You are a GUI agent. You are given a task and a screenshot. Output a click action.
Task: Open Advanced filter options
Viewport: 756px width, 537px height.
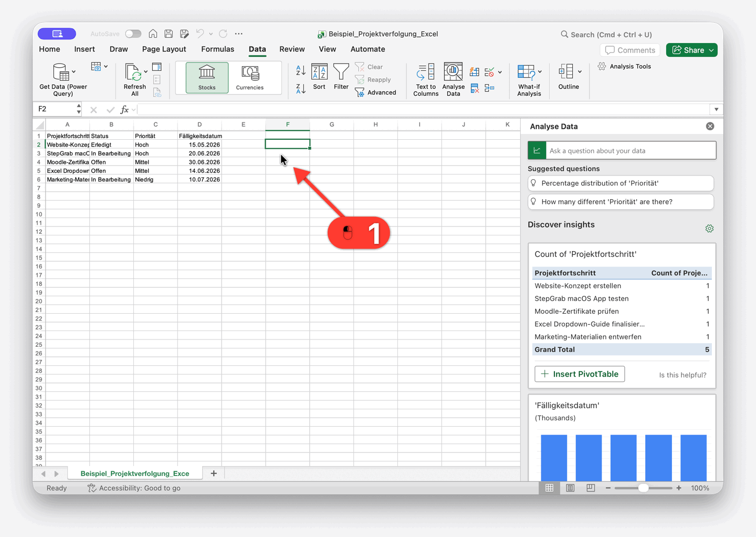(x=376, y=92)
